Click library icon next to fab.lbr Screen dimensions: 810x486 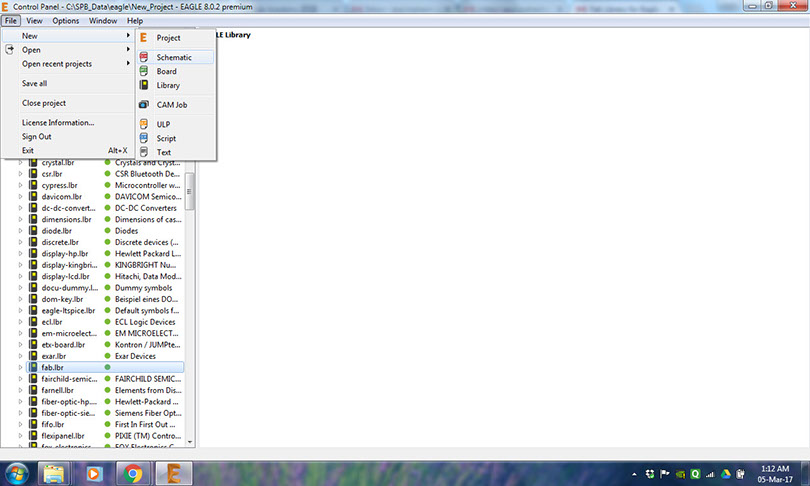33,367
